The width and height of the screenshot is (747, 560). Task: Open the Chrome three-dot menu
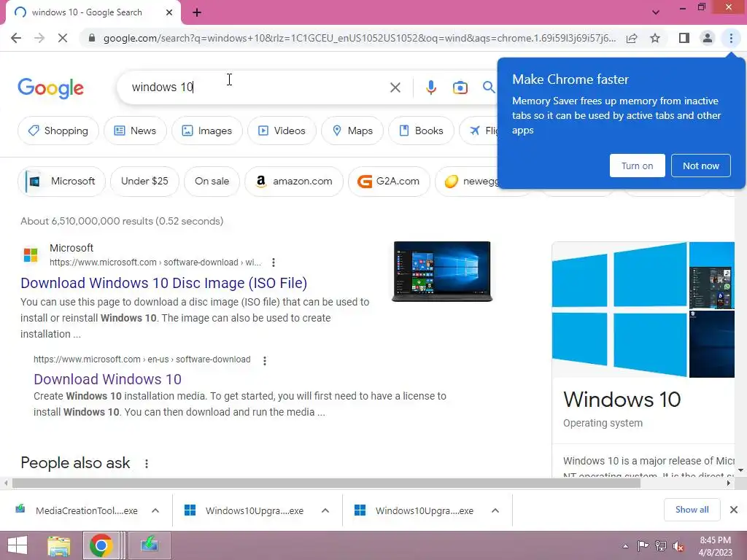click(731, 38)
